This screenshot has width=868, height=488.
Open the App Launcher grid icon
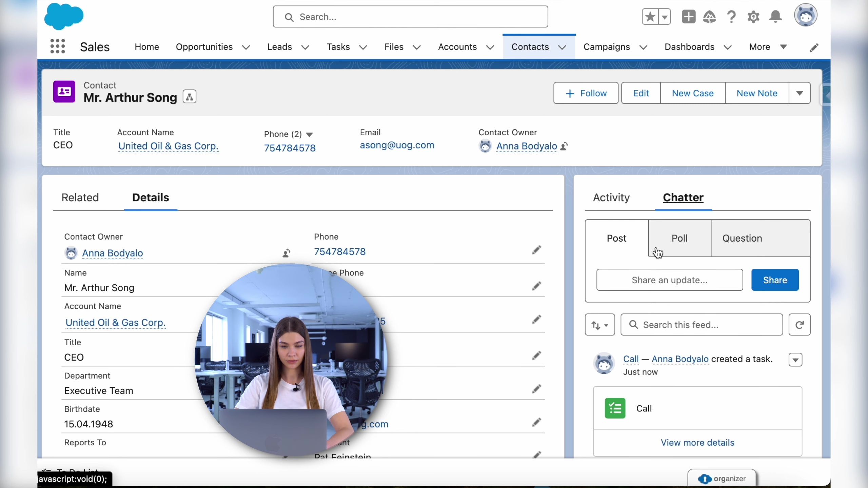(x=57, y=46)
